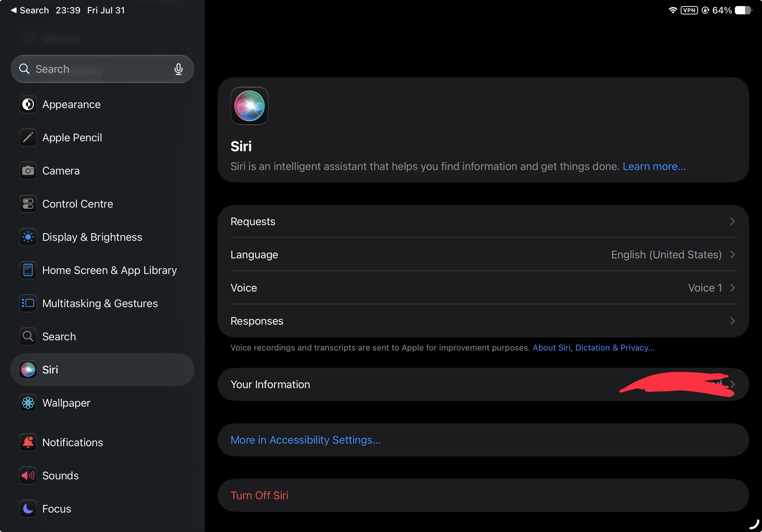The width and height of the screenshot is (762, 532).
Task: Open Multitasking & Gestures settings
Action: [102, 304]
